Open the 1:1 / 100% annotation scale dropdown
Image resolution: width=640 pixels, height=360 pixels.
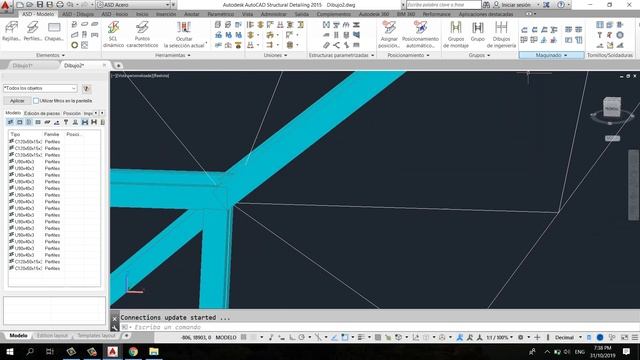[500, 338]
